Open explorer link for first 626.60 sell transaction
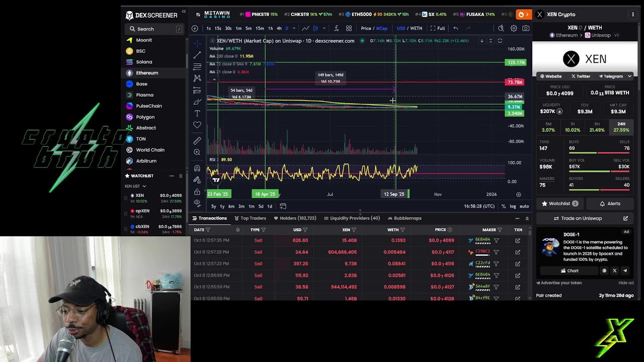 click(518, 240)
